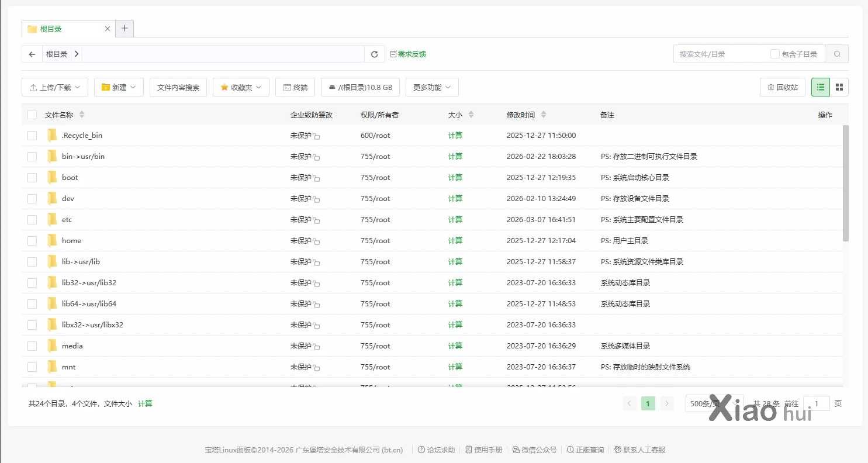The width and height of the screenshot is (868, 463).
Task: Expand the 新建 create menu
Action: click(119, 87)
